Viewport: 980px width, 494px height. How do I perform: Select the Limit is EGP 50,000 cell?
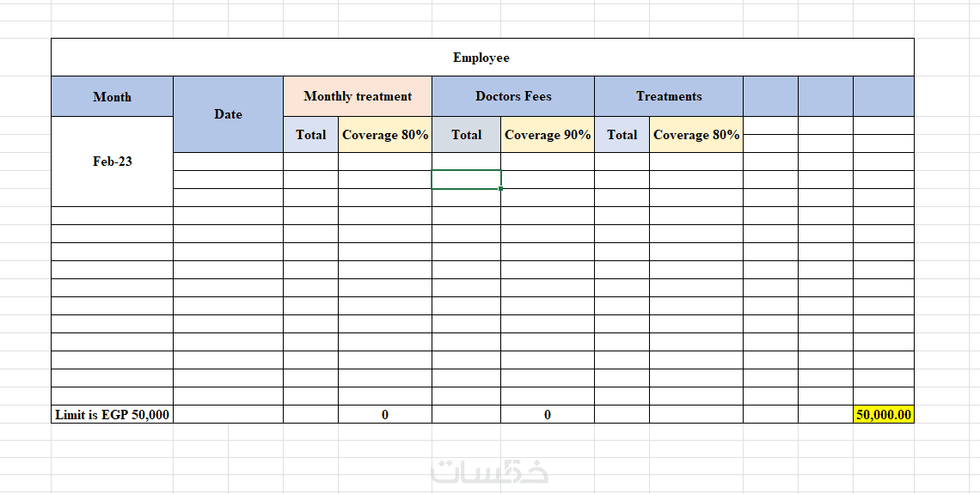pos(112,415)
